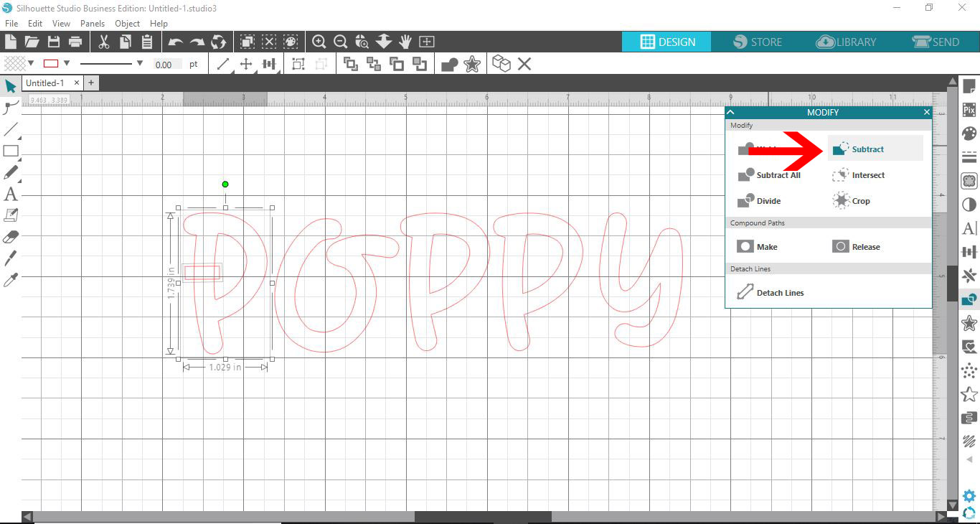Image resolution: width=980 pixels, height=524 pixels.
Task: Switch to the SEND tab
Action: click(x=936, y=42)
